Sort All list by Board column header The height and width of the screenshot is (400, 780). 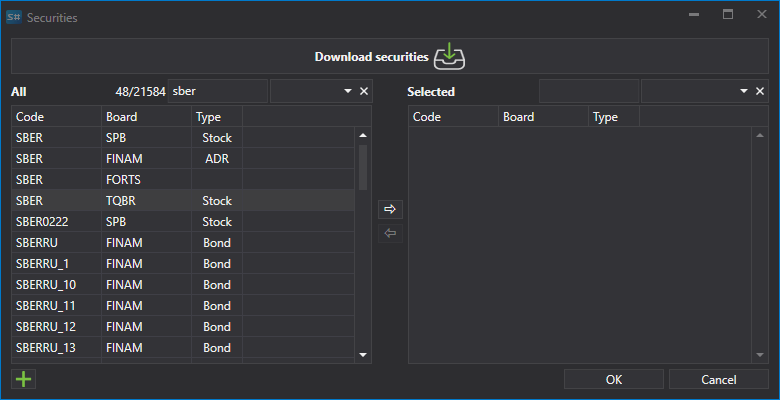(x=146, y=116)
